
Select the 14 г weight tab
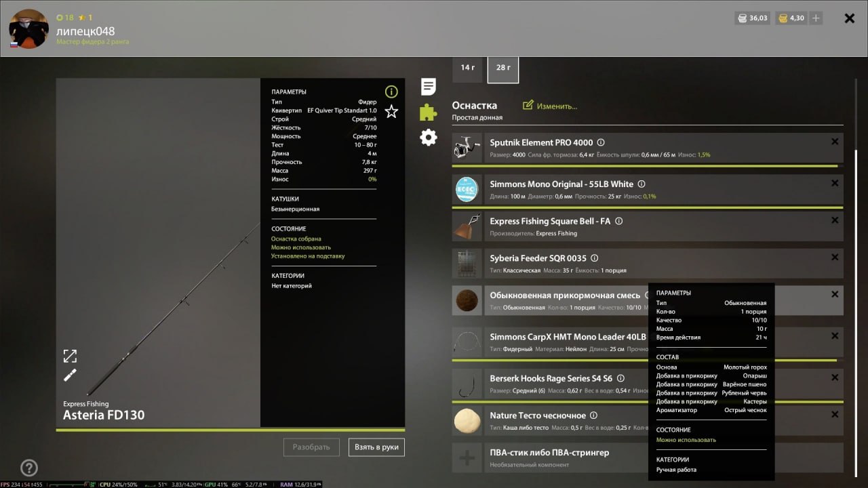467,68
